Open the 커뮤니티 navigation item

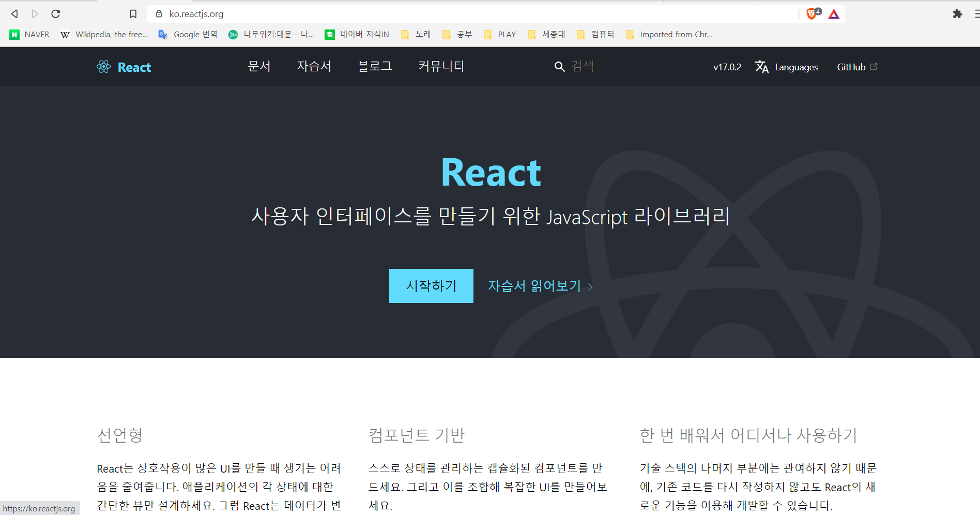point(441,66)
